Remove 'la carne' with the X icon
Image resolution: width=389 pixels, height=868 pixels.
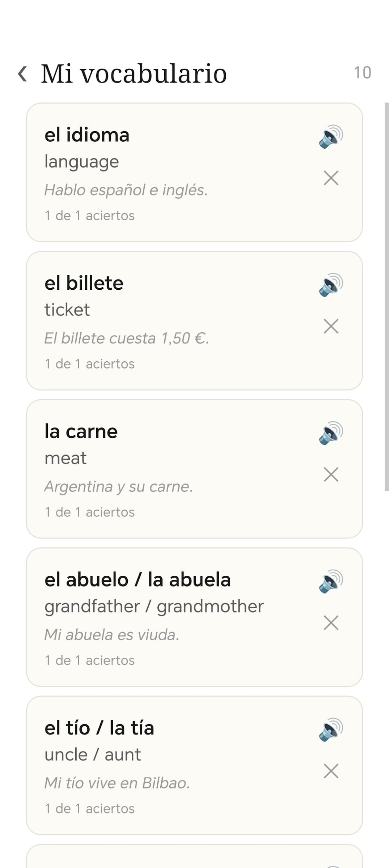[331, 475]
